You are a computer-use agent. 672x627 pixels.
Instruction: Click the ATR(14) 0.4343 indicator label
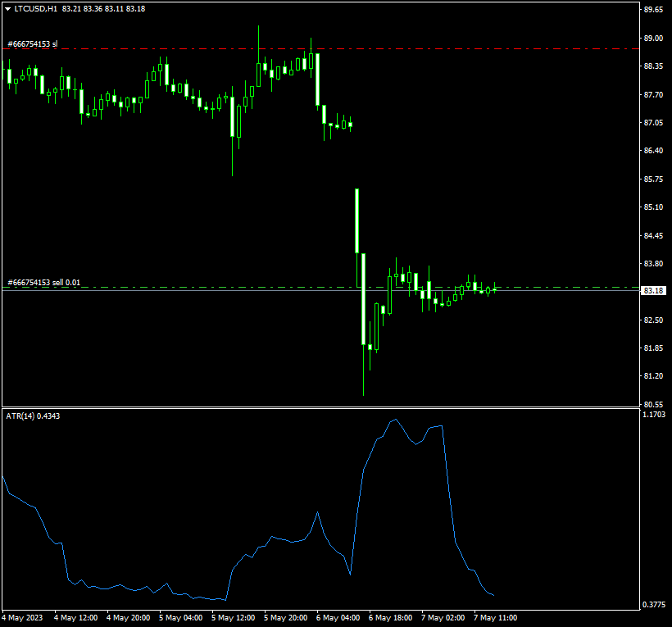click(33, 416)
